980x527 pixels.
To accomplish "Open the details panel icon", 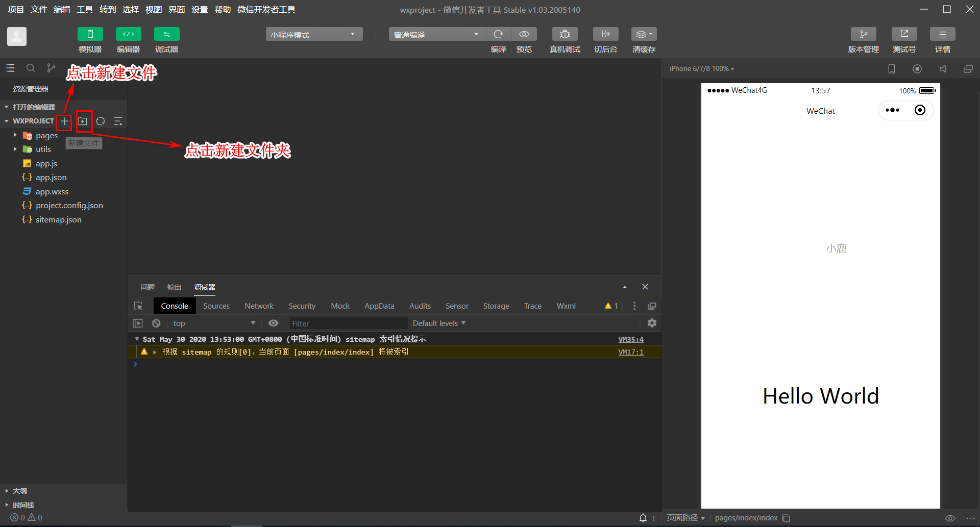I will point(943,34).
